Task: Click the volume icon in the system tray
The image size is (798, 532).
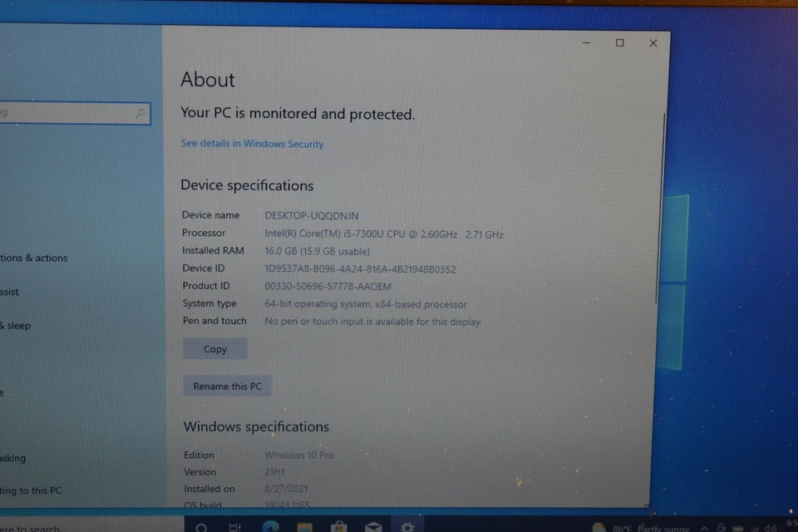Action: tap(771, 527)
